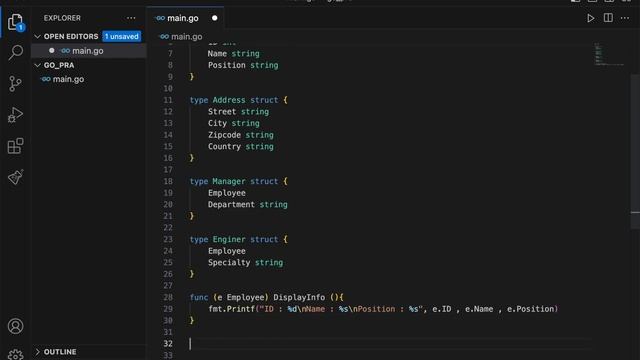The width and height of the screenshot is (640, 360).
Task: Open the Search view
Action: click(16, 52)
